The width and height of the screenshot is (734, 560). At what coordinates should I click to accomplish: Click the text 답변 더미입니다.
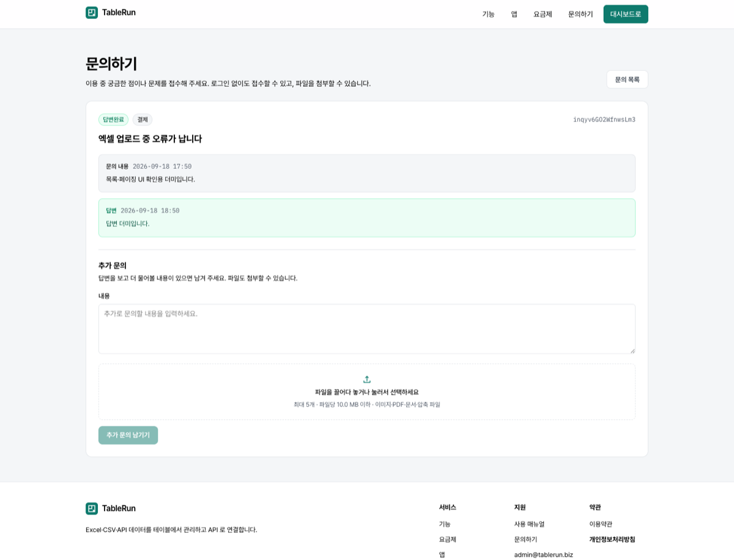click(x=127, y=223)
